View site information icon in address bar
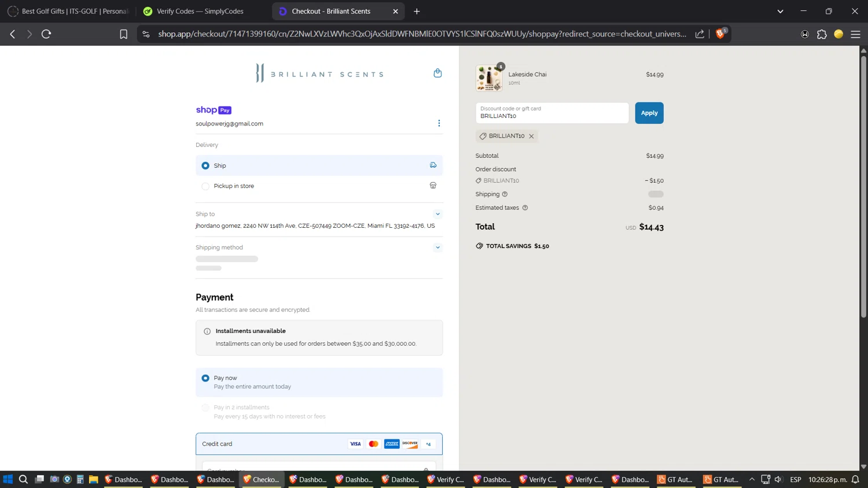This screenshot has height=488, width=868. [146, 34]
